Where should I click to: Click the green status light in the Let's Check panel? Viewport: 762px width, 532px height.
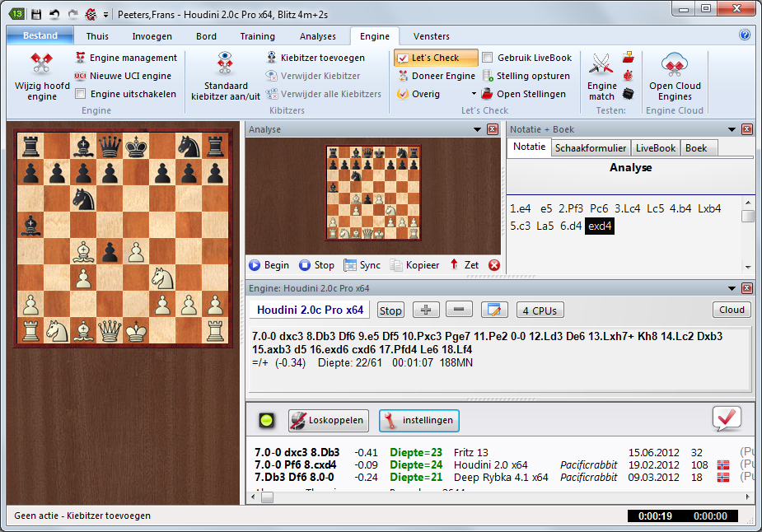pos(266,420)
